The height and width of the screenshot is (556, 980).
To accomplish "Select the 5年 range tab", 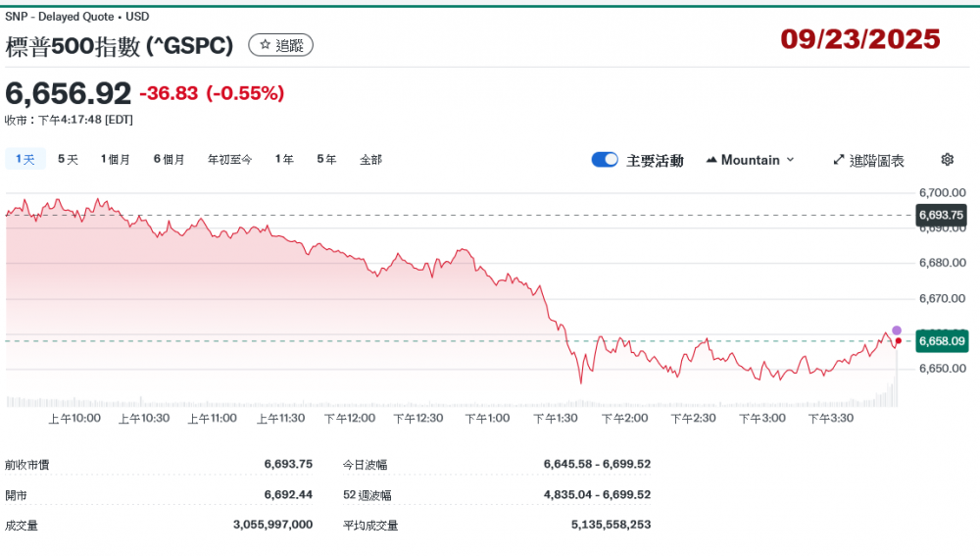I will point(326,159).
